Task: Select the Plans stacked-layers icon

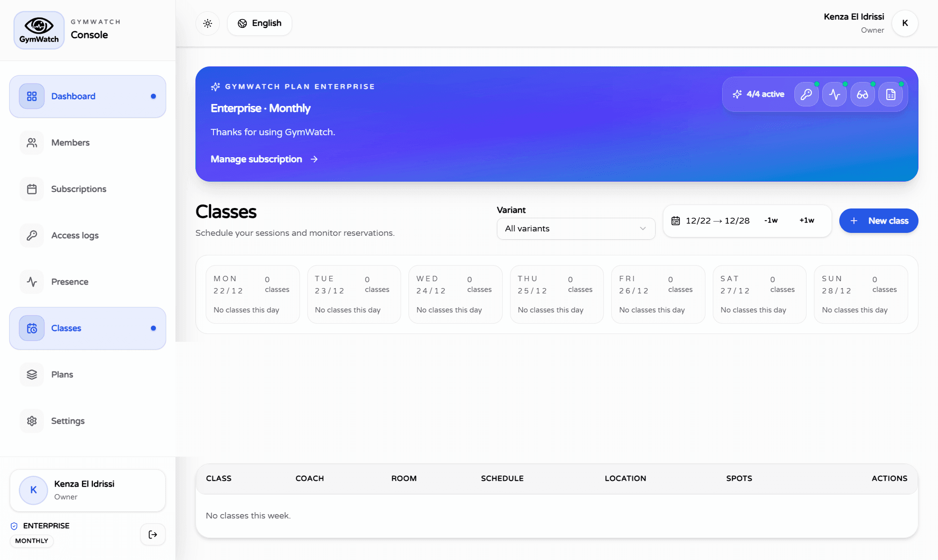Action: coord(31,374)
